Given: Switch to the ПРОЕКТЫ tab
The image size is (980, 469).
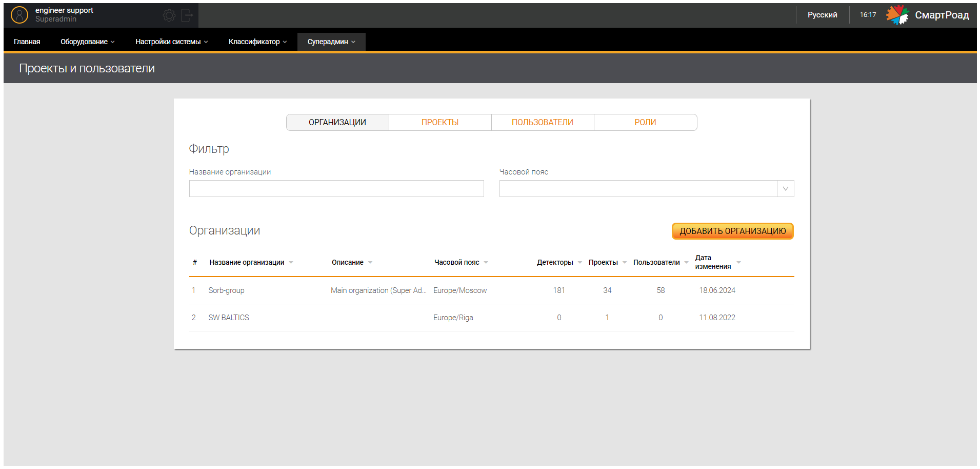Looking at the screenshot, I should 440,122.
